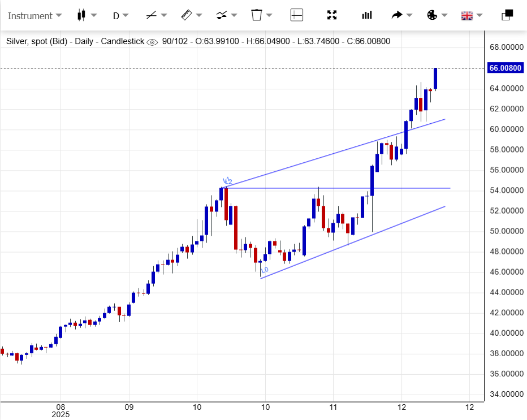Click the volume bars icon
The image size is (527, 420).
tap(367, 15)
